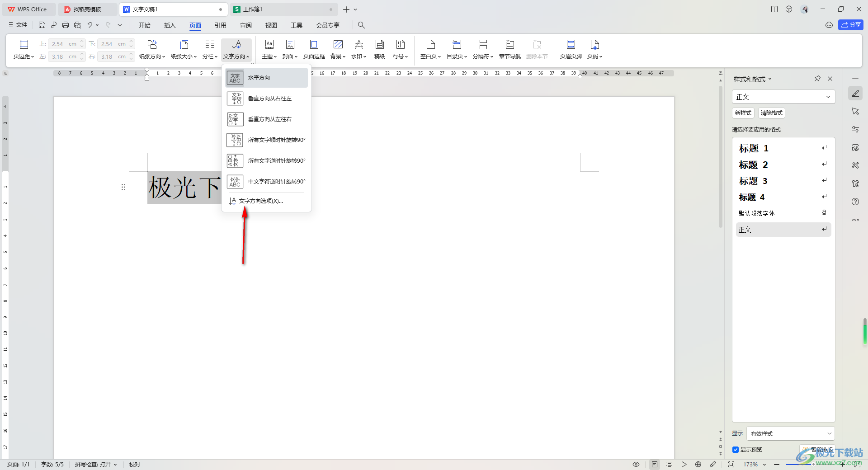The image size is (868, 470).
Task: Open the display 有效样式 dropdown
Action: click(x=791, y=433)
